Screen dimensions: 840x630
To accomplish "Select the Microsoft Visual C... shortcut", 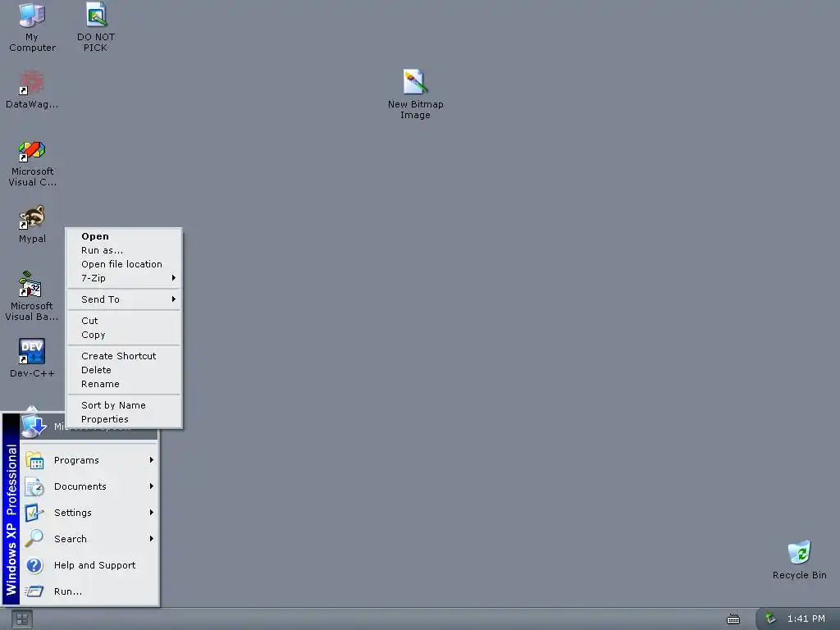I will click(32, 163).
